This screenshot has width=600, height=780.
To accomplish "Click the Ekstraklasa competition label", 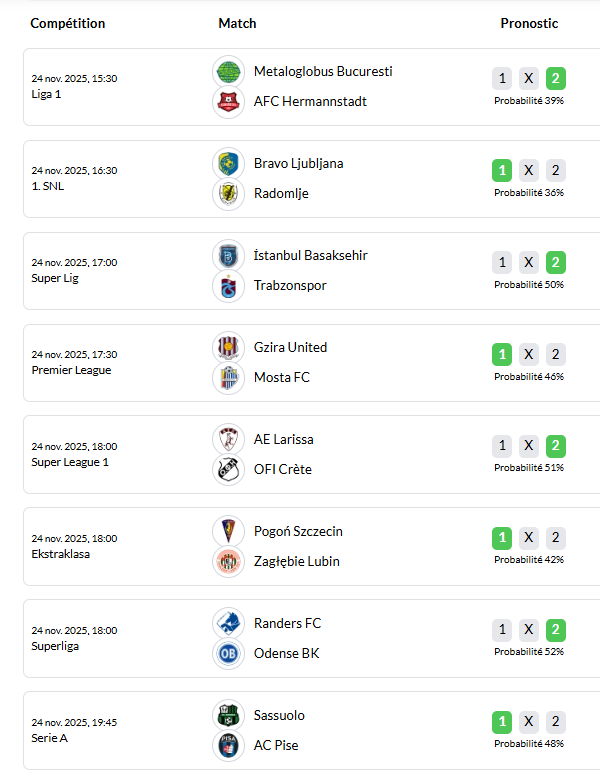I will coord(61,554).
